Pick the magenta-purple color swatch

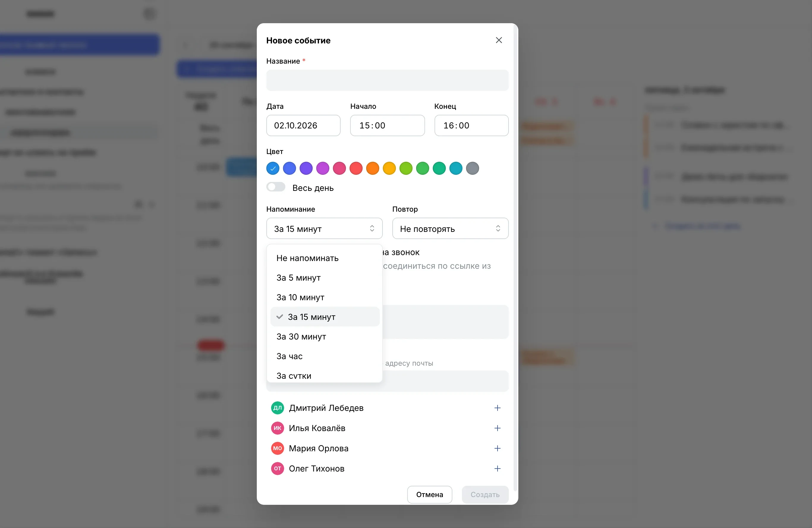click(323, 168)
